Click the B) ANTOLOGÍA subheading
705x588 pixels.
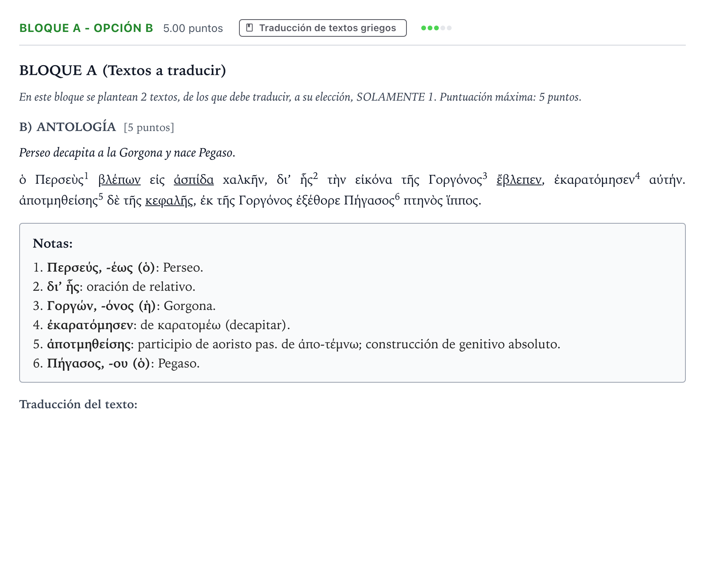pyautogui.click(x=68, y=127)
